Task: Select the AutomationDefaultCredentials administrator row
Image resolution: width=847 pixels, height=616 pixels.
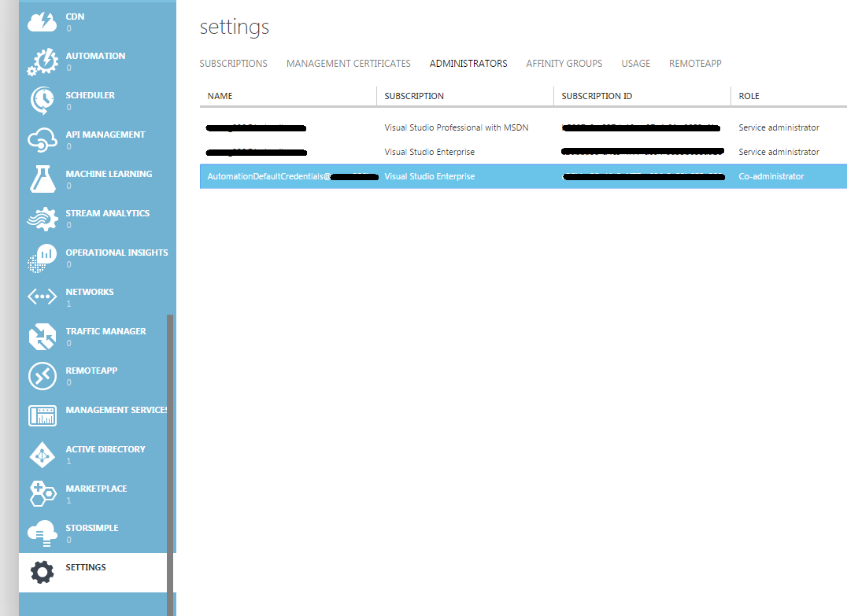Action: click(523, 176)
